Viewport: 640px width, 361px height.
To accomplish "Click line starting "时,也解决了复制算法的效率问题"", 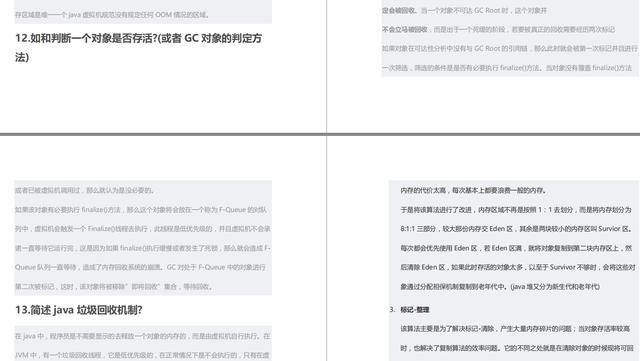I will click(517, 348).
